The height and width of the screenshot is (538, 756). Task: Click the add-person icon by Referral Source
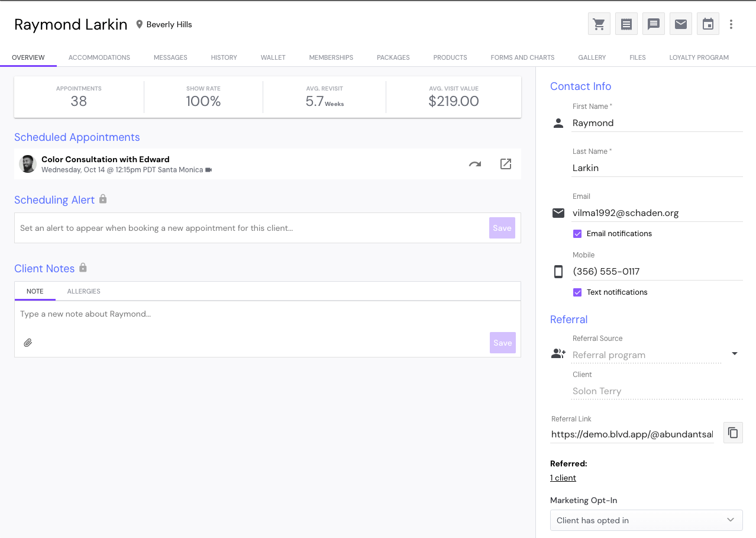tap(558, 354)
